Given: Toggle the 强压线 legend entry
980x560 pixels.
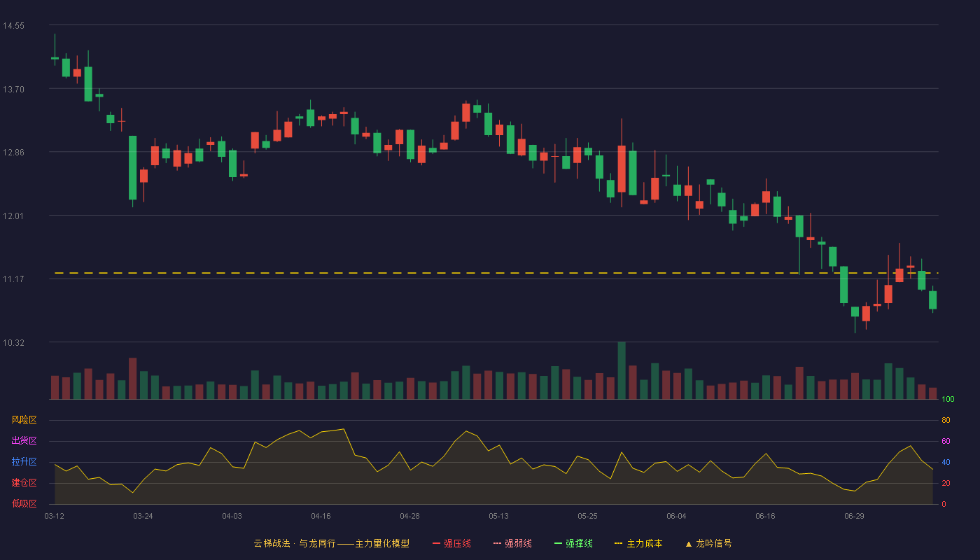Looking at the screenshot, I should point(451,543).
